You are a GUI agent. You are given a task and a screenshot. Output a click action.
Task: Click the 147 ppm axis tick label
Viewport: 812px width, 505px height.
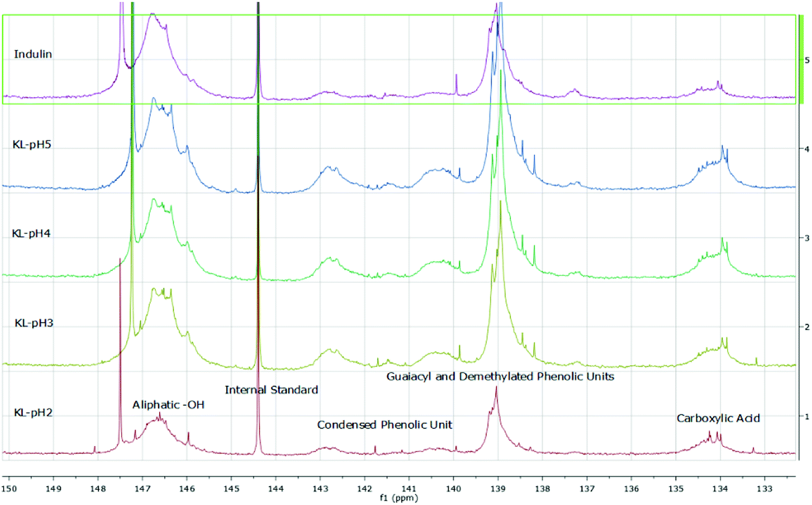click(x=142, y=489)
